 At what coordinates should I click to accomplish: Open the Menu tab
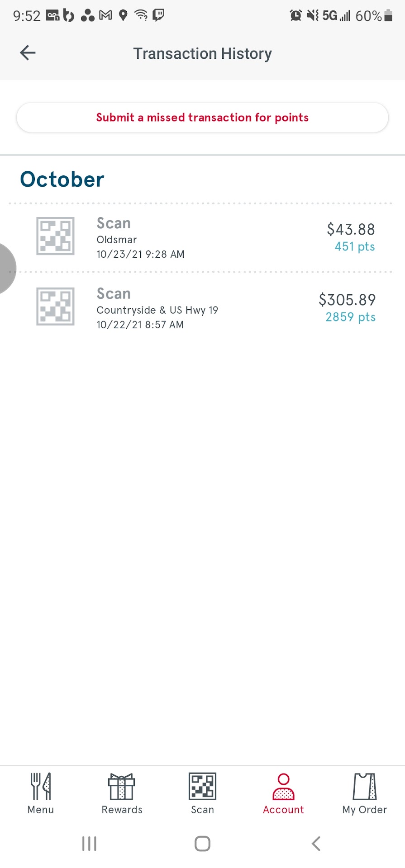coord(41,793)
